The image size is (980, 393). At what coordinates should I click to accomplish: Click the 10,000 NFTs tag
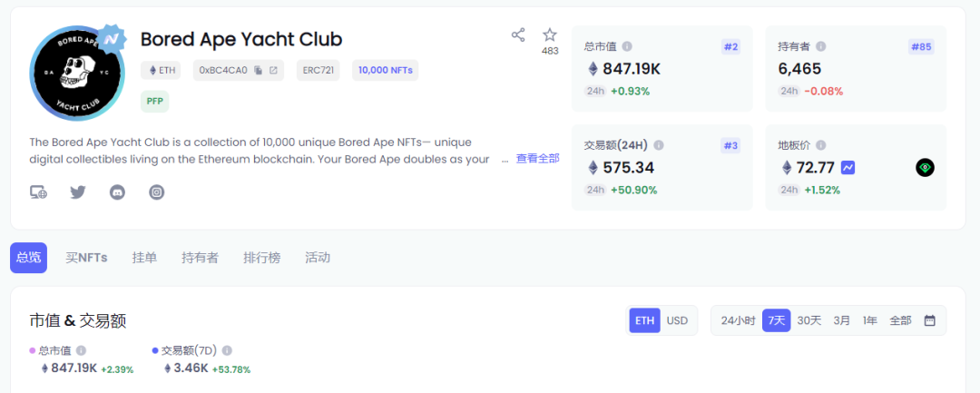tap(385, 71)
